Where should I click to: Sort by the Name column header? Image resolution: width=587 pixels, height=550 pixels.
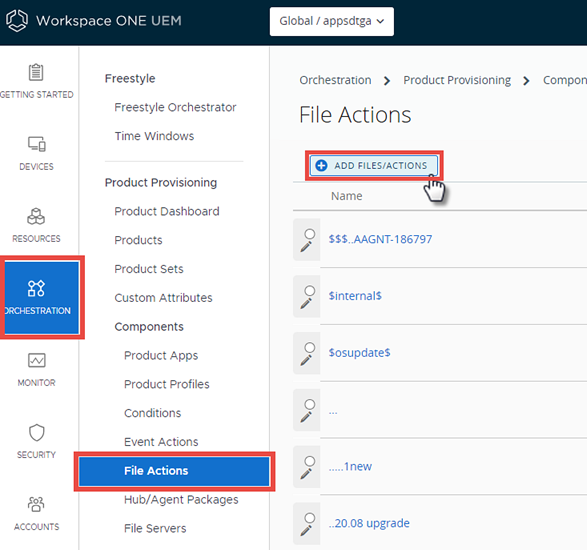click(x=346, y=196)
